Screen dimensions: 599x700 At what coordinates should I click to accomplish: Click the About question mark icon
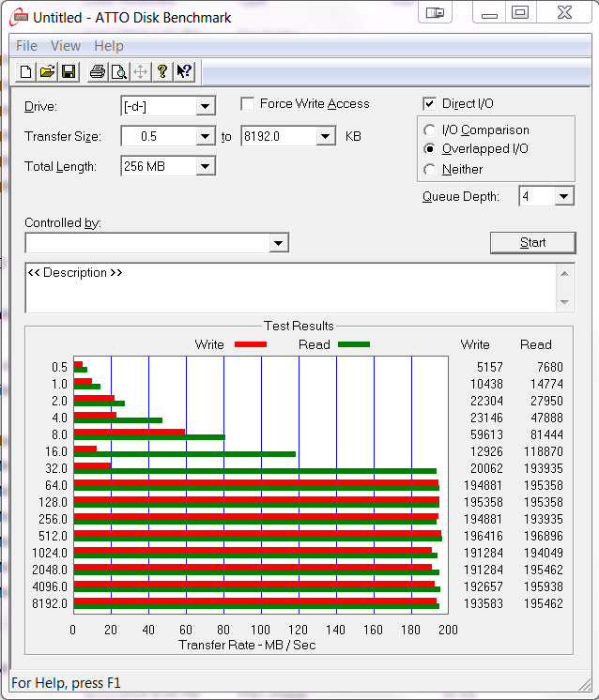click(x=162, y=72)
